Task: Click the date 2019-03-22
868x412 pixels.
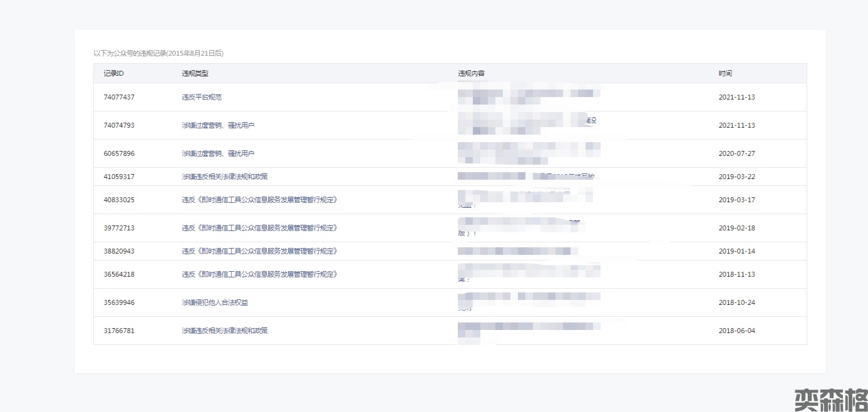Action: click(736, 177)
